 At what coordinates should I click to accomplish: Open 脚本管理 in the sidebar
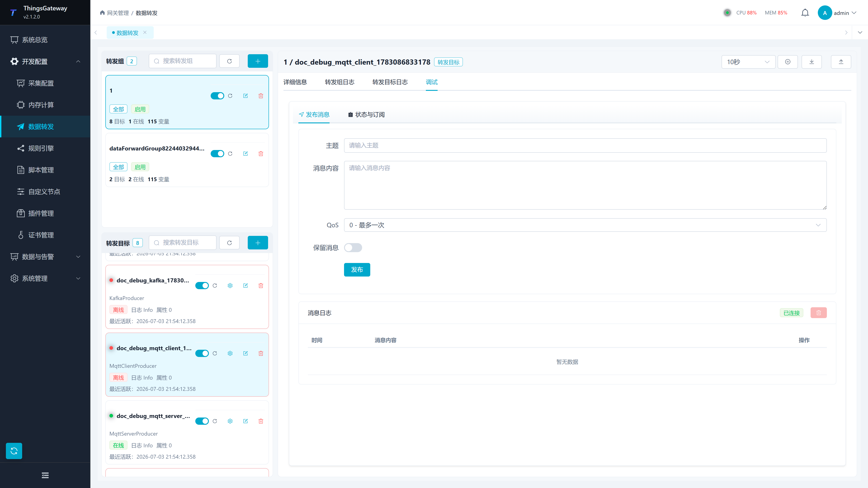[x=45, y=170]
